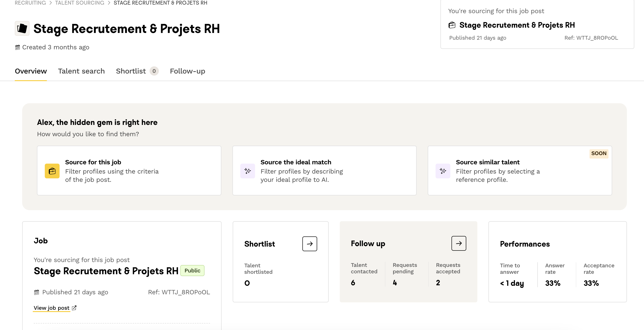The width and height of the screenshot is (644, 330).
Task: Click the yellow briefcase Source for this job icon
Action: (x=52, y=171)
